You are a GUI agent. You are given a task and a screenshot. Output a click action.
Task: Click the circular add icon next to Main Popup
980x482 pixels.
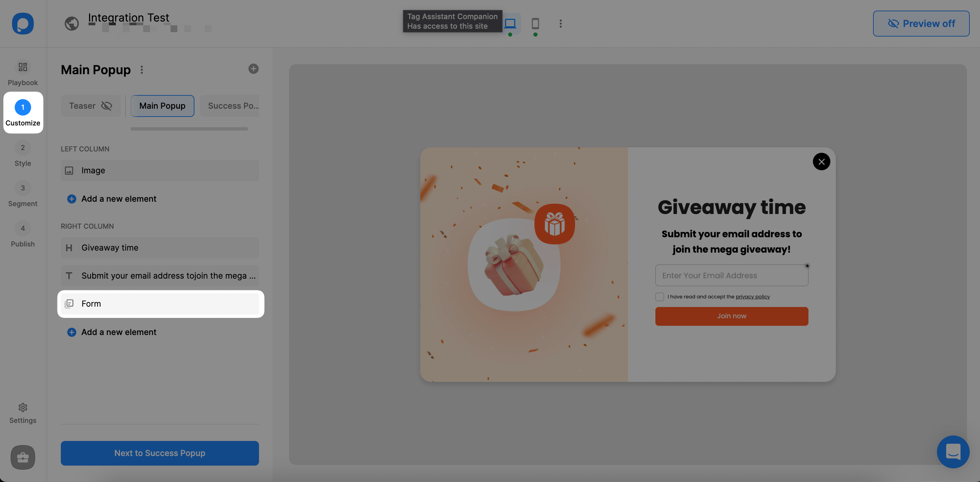(x=253, y=69)
